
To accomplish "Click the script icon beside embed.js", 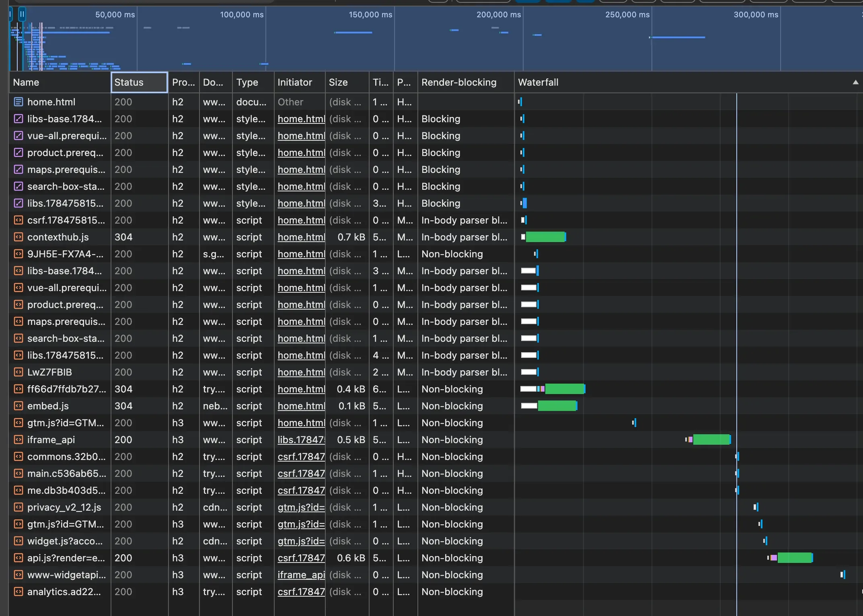I will (x=18, y=406).
